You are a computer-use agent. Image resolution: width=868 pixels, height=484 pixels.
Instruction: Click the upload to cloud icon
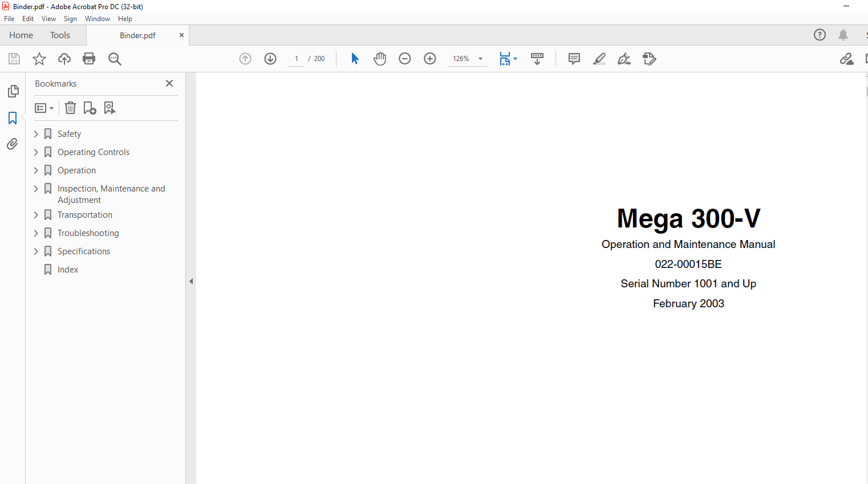(x=64, y=59)
